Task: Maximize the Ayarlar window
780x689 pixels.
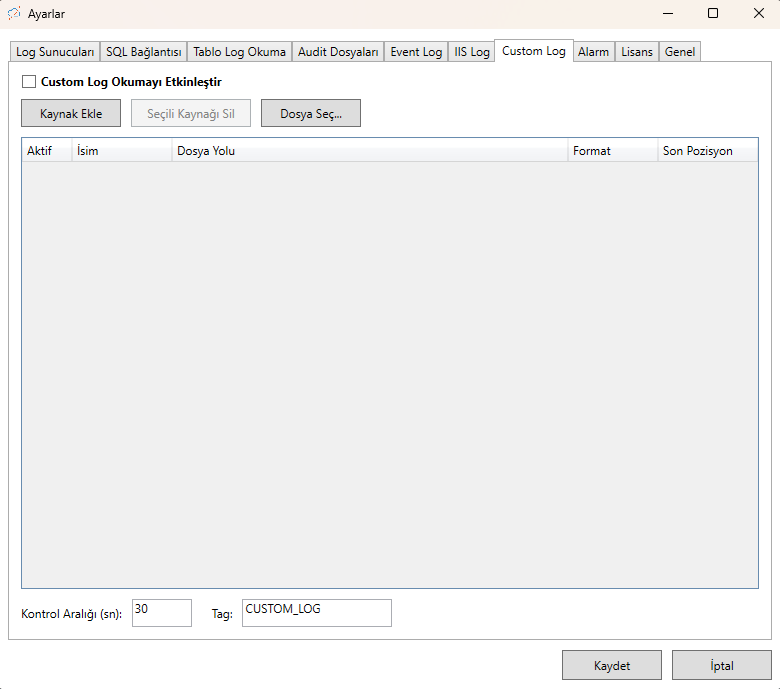Action: pos(713,14)
